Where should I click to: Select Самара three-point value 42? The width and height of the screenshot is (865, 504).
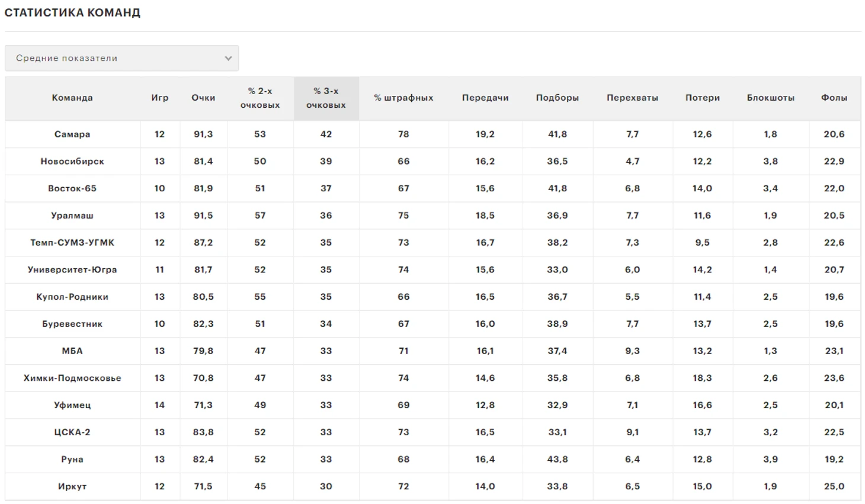coord(326,134)
